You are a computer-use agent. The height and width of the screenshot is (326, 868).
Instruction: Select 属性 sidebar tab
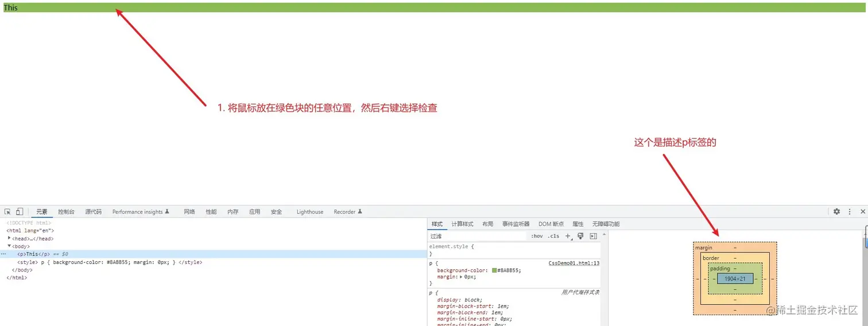coord(578,224)
